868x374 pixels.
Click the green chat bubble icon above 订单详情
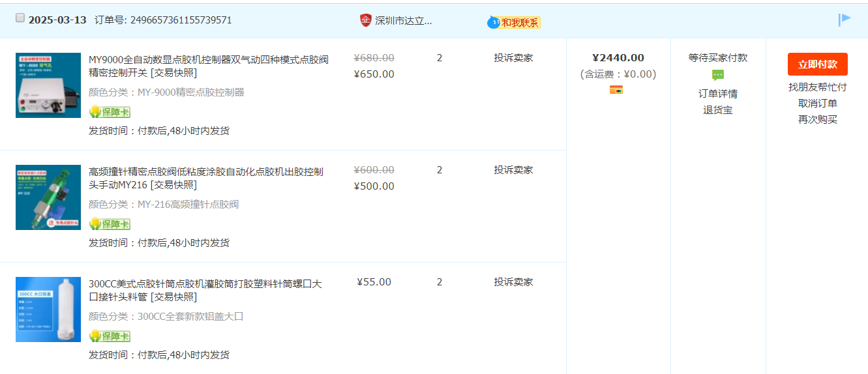click(718, 75)
